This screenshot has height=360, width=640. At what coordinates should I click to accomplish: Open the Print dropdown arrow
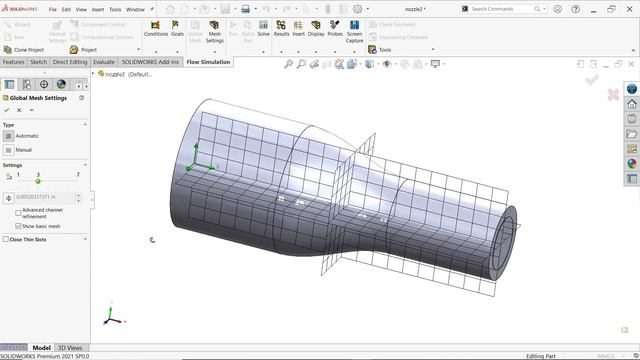pos(256,9)
